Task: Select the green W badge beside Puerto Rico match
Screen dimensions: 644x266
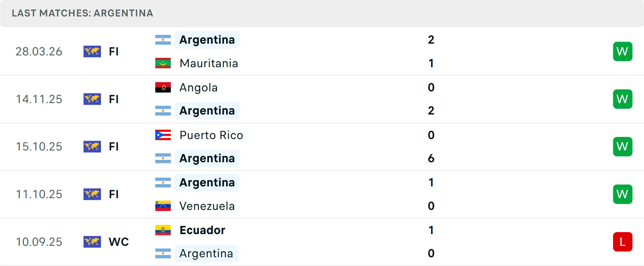Action: point(623,146)
